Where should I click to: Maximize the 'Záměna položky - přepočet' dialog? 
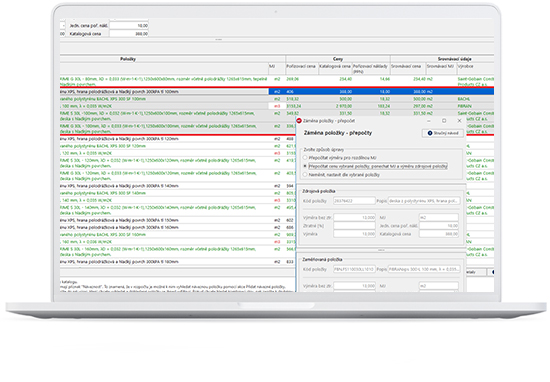tap(444, 121)
